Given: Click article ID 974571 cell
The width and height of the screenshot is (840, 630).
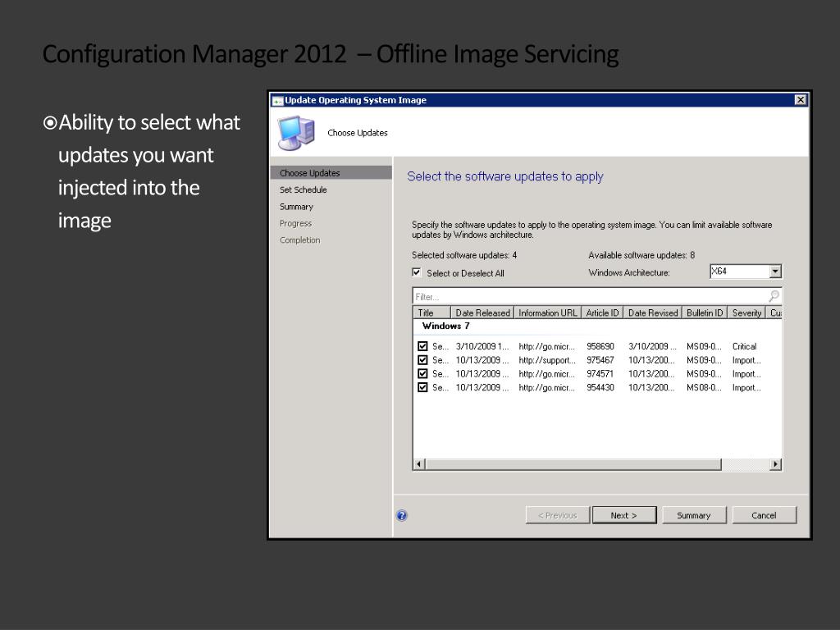Looking at the screenshot, I should coord(600,373).
